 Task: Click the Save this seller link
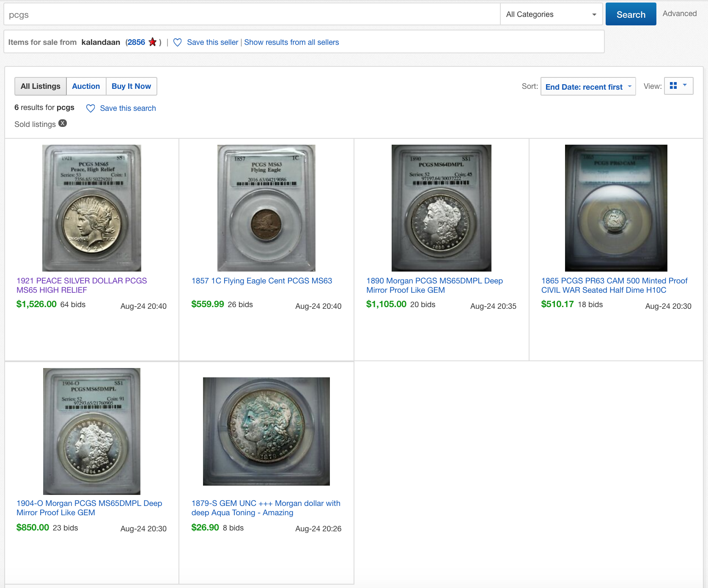point(212,42)
